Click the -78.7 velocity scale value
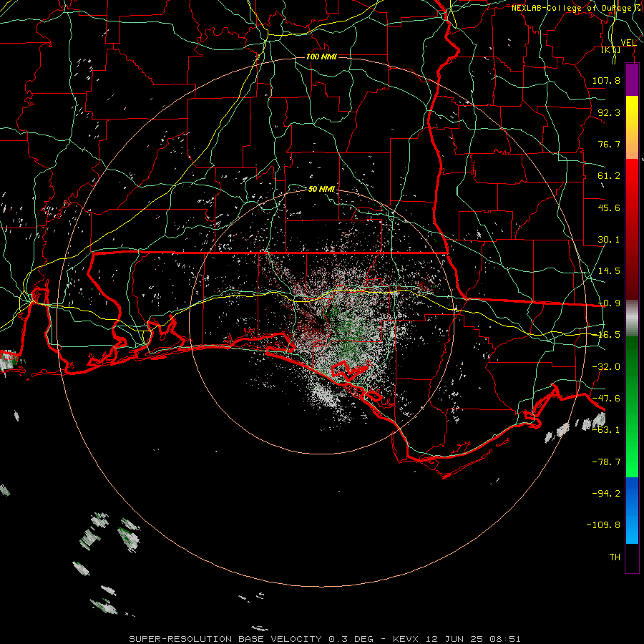This screenshot has height=644, width=644. 606,462
